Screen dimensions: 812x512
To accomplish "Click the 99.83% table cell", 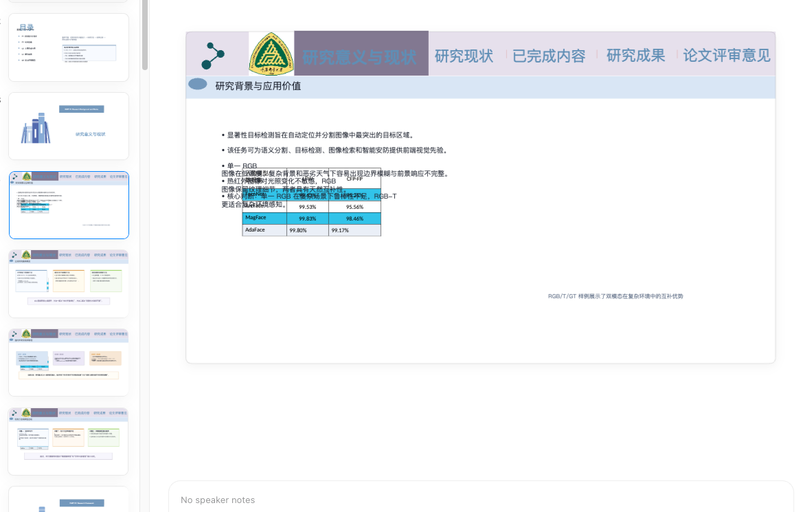I will point(308,218).
